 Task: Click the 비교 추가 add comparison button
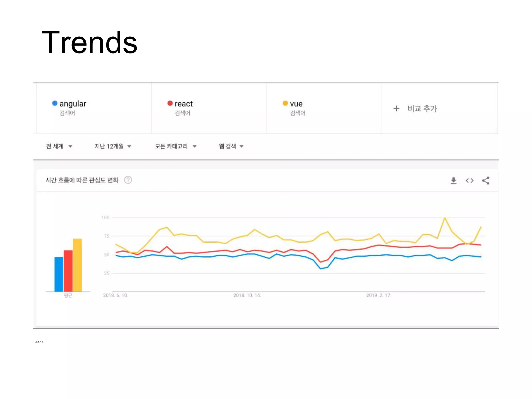coord(422,109)
